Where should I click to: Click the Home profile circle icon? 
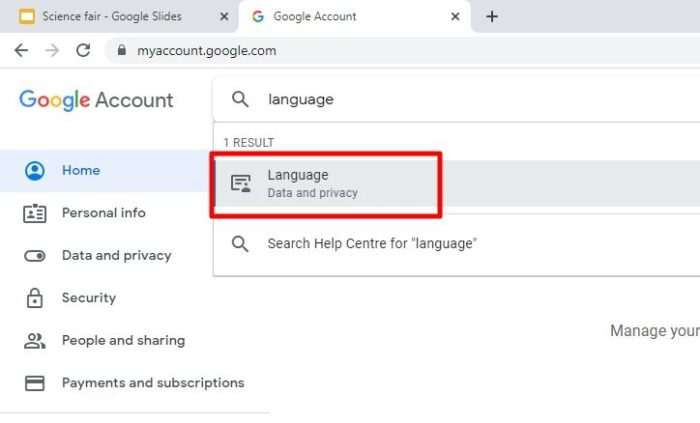tap(34, 170)
